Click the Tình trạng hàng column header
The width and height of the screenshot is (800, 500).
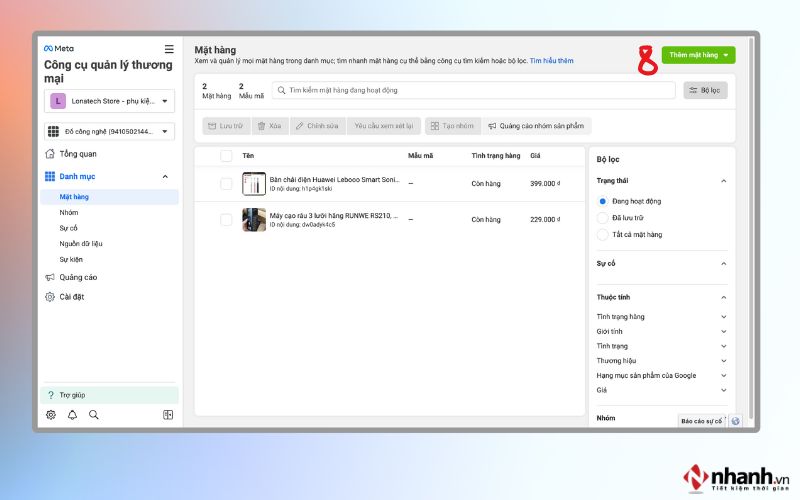click(x=495, y=156)
